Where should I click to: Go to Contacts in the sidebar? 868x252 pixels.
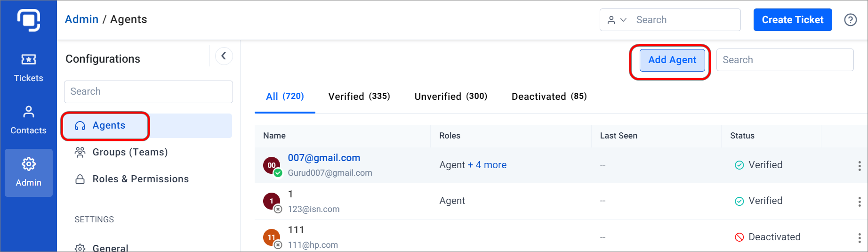[x=28, y=121]
